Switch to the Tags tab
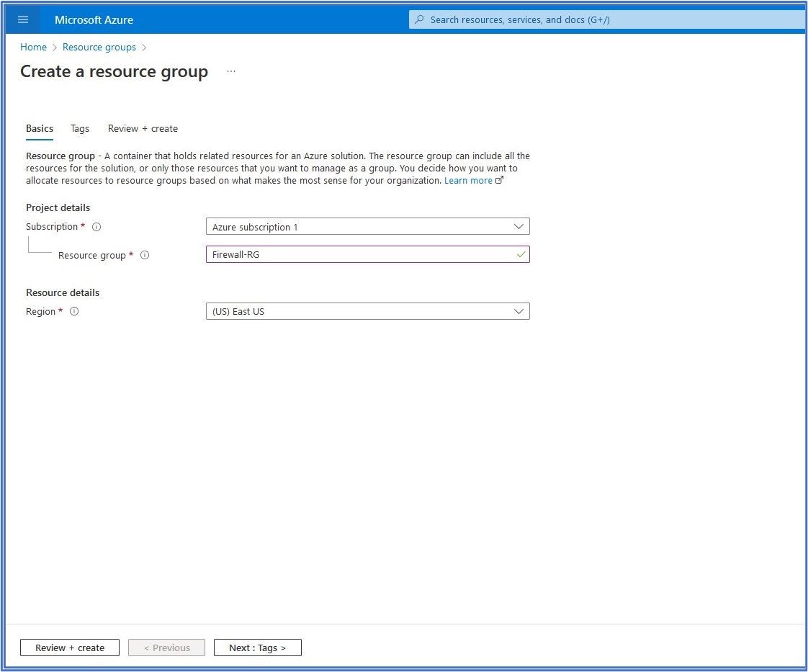This screenshot has height=672, width=808. (80, 128)
